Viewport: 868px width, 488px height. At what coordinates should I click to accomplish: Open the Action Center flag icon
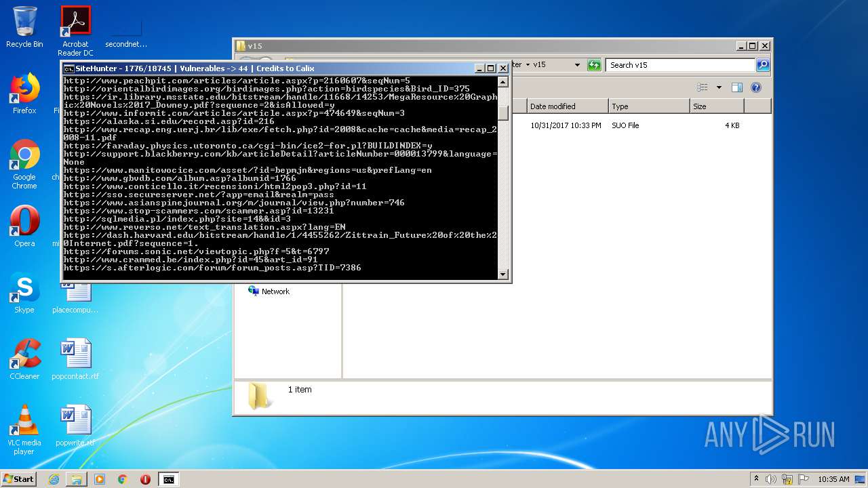pos(804,479)
